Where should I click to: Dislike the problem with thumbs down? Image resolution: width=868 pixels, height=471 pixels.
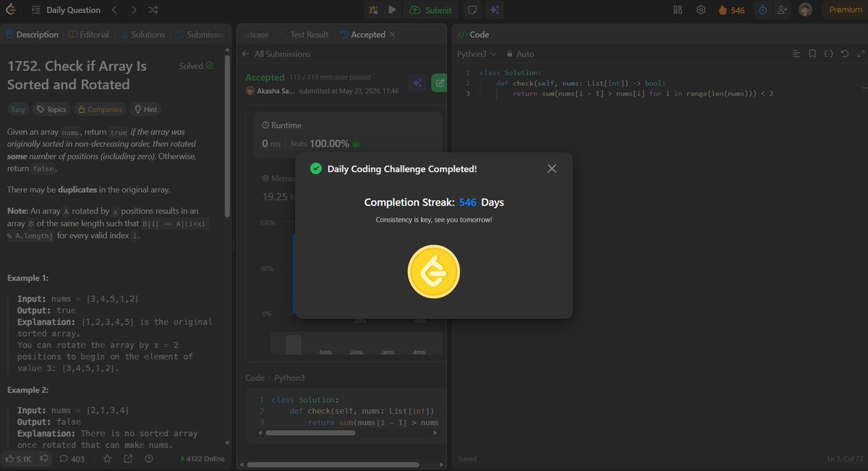tap(44, 459)
